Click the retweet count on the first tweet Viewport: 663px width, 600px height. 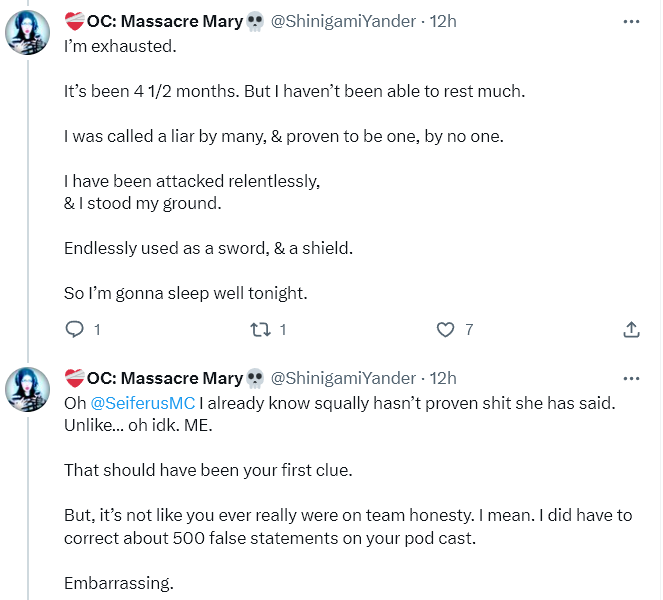point(283,329)
